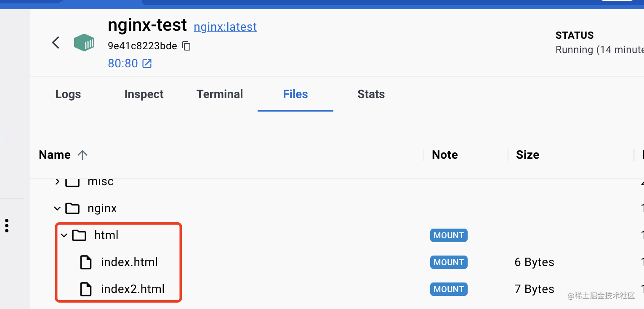Switch to the Stats tab
The image size is (644, 309).
point(371,94)
